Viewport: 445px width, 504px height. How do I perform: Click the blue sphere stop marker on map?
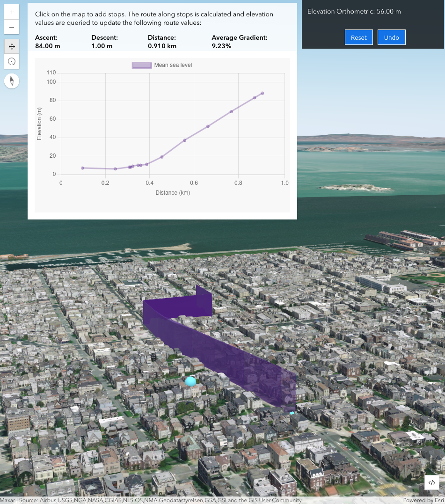coord(190,381)
